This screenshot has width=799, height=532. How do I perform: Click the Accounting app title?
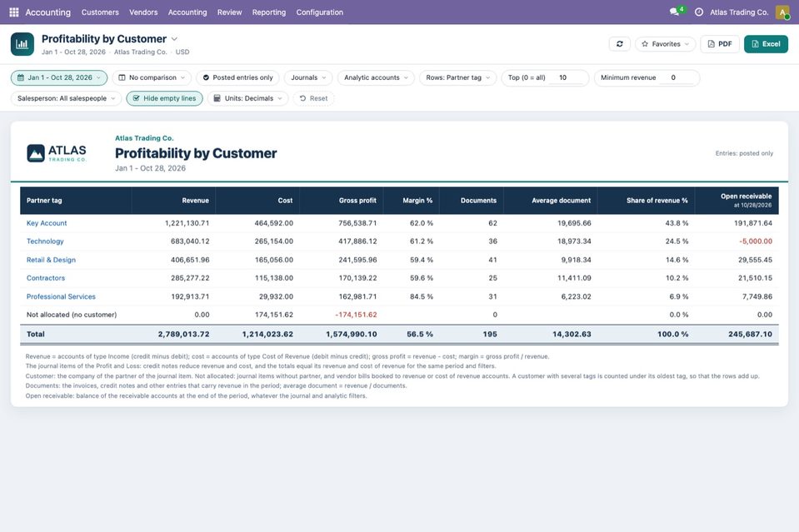tap(47, 12)
